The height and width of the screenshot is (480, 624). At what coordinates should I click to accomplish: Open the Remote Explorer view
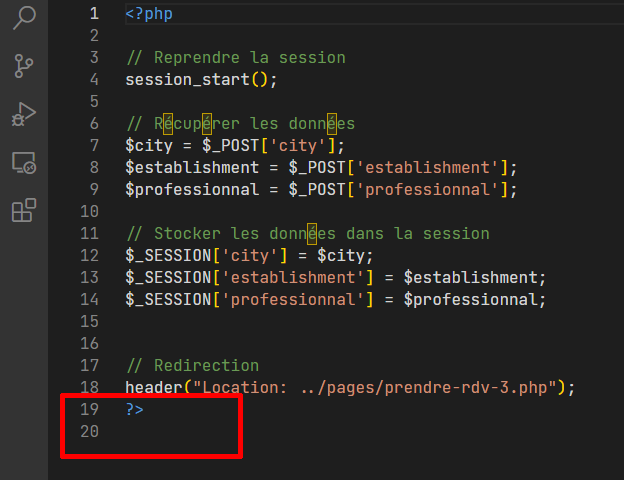[x=24, y=163]
